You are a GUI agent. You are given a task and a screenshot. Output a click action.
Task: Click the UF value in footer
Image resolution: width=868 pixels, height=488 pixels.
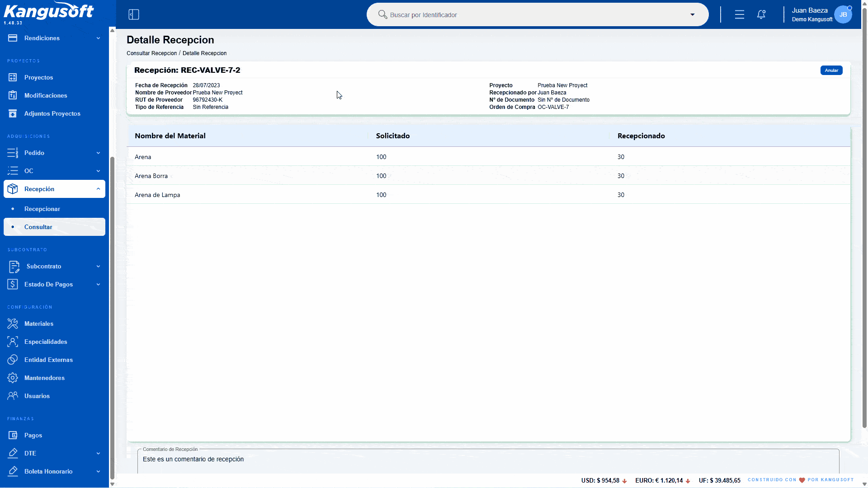point(720,480)
